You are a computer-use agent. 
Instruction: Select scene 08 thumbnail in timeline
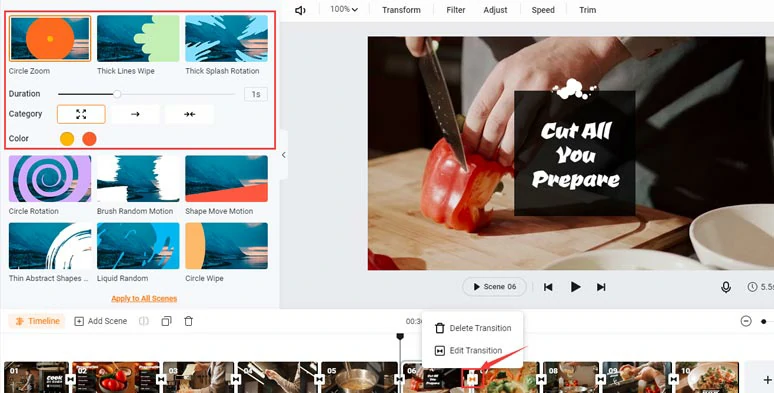(x=571, y=377)
